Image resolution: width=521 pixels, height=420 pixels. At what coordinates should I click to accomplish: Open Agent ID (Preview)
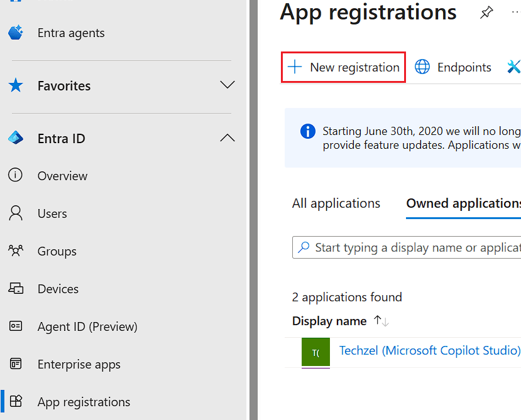(x=87, y=326)
